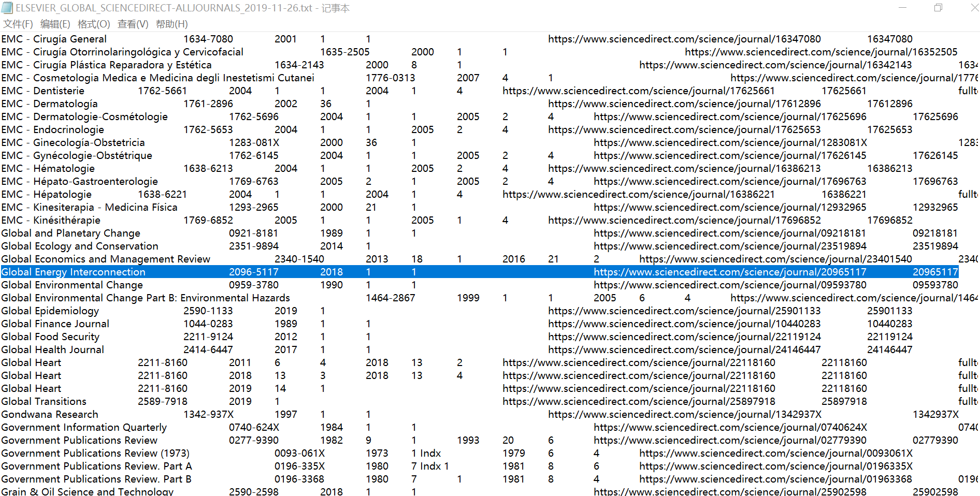
Task: Click the text 'EMC - Cirugía General'
Action: pos(54,39)
